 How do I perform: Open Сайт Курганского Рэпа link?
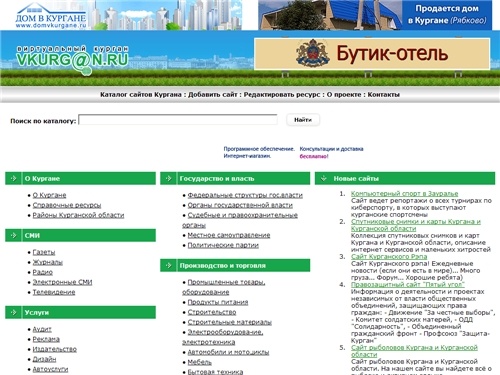[389, 257]
